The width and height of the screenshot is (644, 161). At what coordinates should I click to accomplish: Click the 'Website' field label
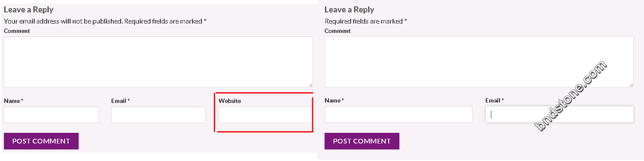coord(230,101)
